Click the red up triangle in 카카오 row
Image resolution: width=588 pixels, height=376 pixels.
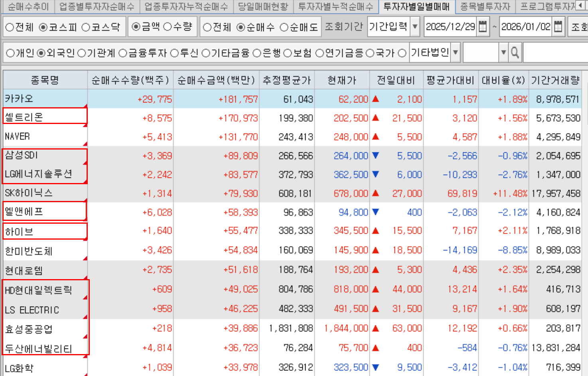click(375, 99)
